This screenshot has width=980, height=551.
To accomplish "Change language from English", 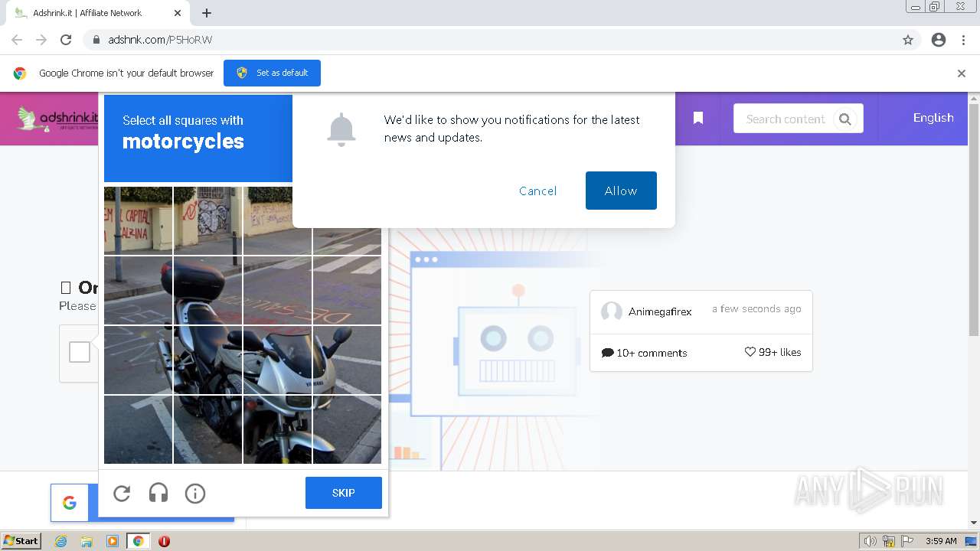I will (933, 118).
